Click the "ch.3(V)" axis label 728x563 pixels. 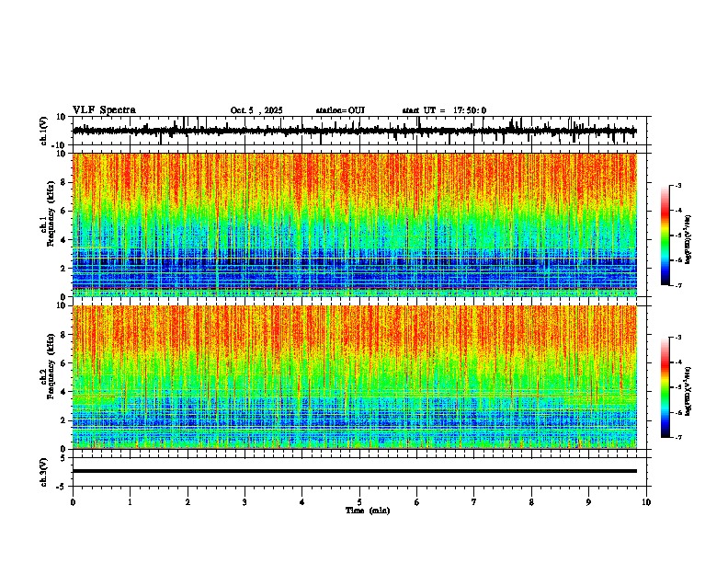tap(44, 473)
